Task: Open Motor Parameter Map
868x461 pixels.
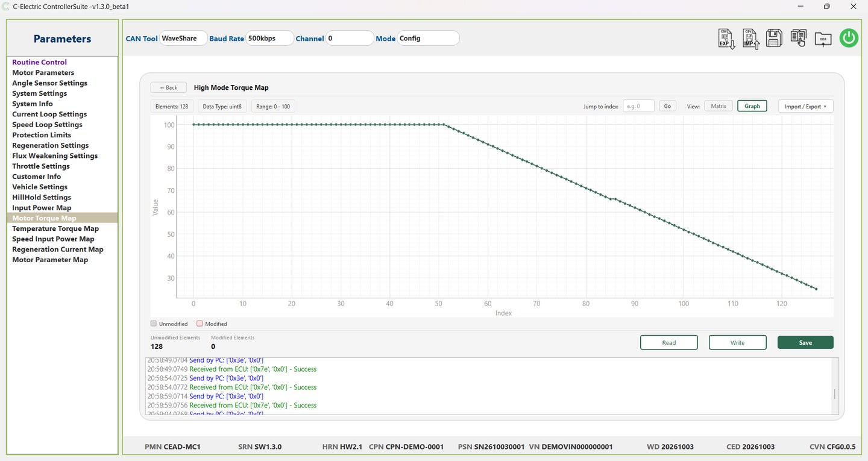Action: pos(50,260)
